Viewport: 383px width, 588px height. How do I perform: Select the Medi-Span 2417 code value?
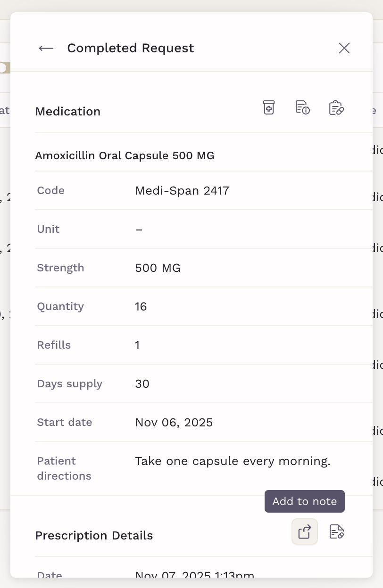(182, 190)
